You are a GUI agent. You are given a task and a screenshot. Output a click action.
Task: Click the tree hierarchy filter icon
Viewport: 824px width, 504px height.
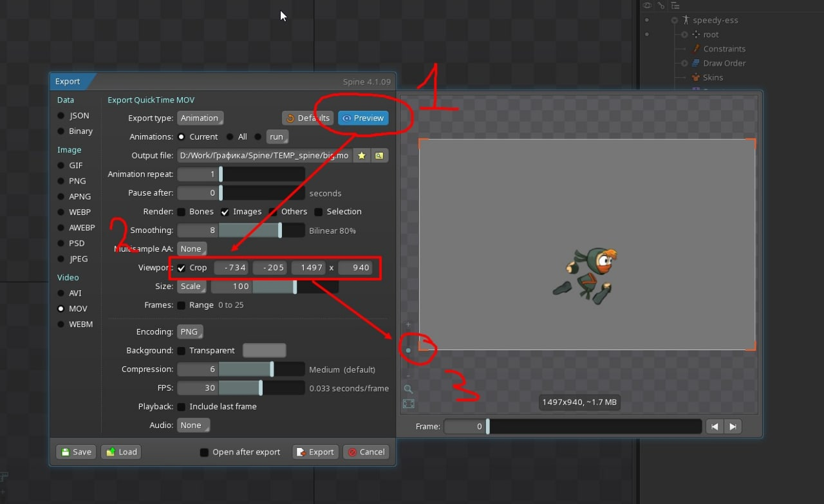[x=675, y=6]
